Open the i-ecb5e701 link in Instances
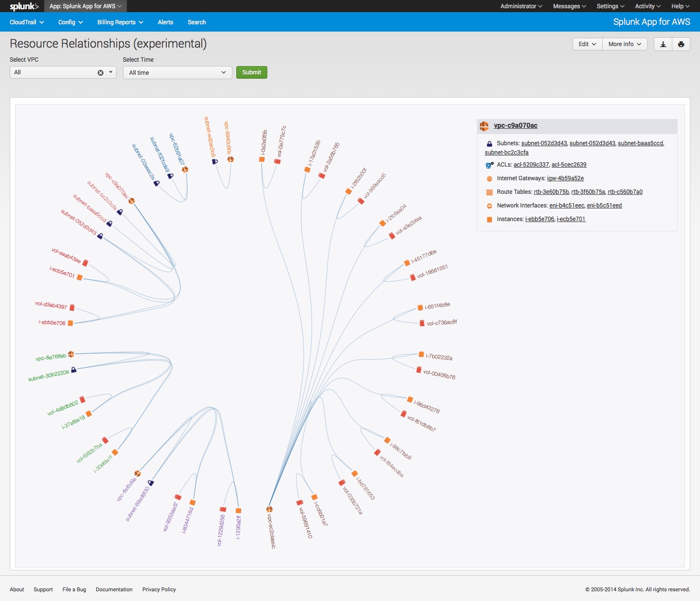 571,219
